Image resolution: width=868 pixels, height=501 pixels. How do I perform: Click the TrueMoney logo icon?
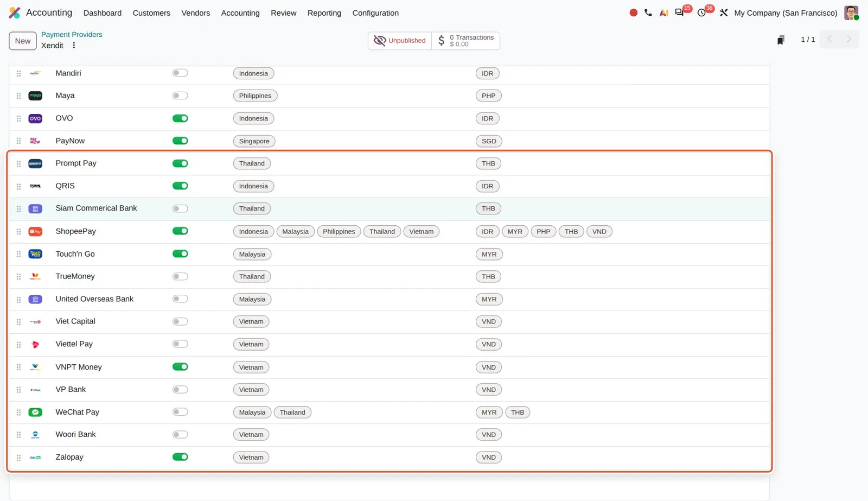tap(35, 276)
